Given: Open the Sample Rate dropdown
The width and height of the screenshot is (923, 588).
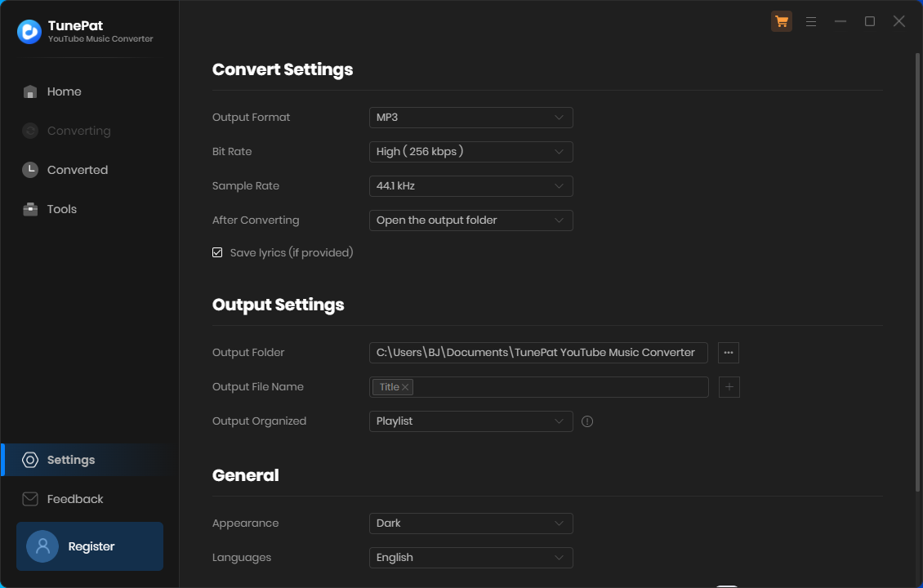Looking at the screenshot, I should point(471,186).
